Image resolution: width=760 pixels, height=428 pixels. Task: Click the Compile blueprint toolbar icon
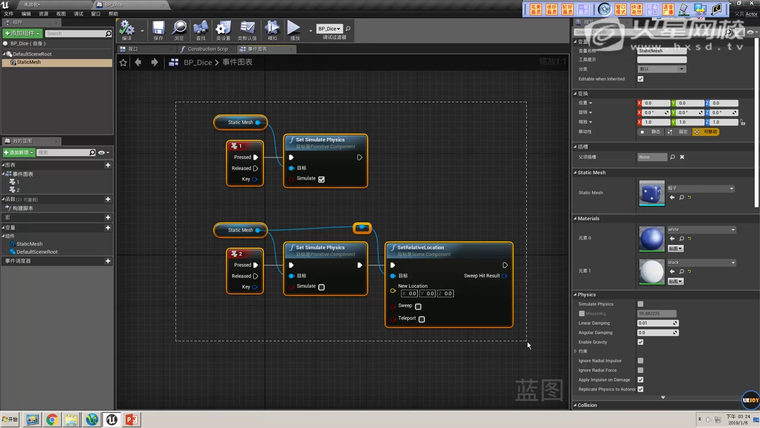coord(127,29)
